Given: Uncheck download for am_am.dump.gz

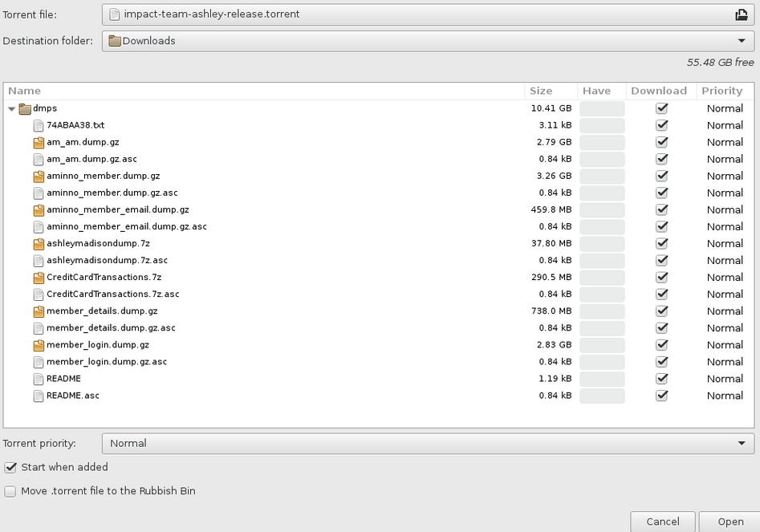Looking at the screenshot, I should 661,142.
